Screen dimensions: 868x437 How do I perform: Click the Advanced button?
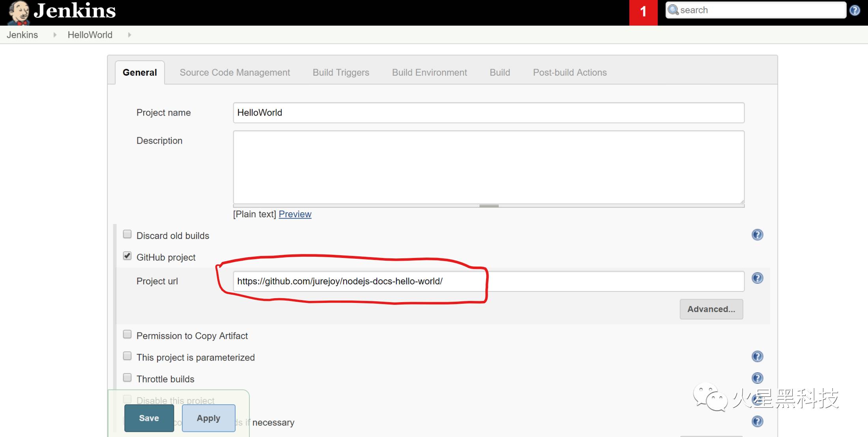pyautogui.click(x=712, y=309)
